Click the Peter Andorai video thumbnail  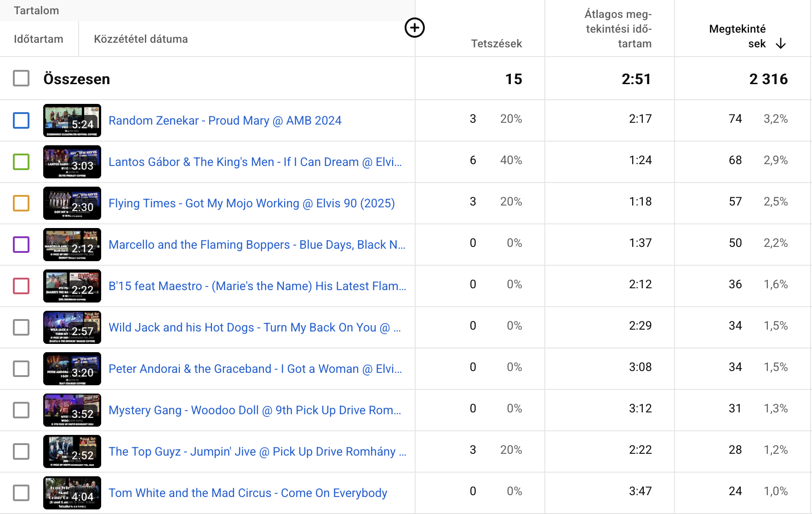(72, 369)
